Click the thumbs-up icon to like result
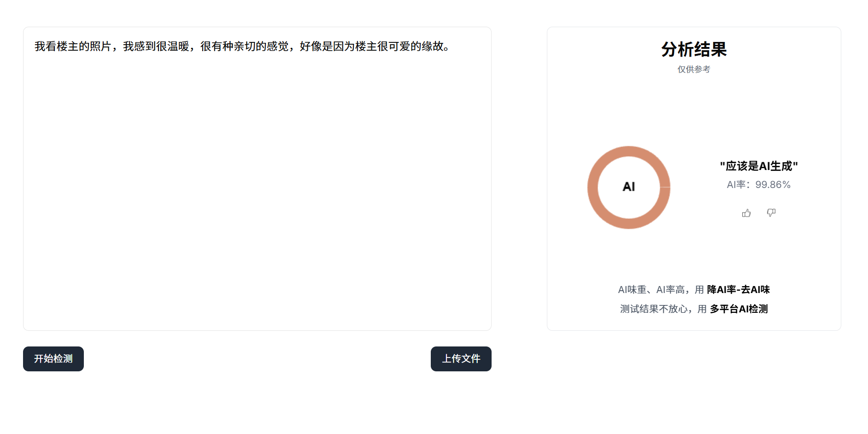Screen dimensions: 868x434 coord(746,213)
